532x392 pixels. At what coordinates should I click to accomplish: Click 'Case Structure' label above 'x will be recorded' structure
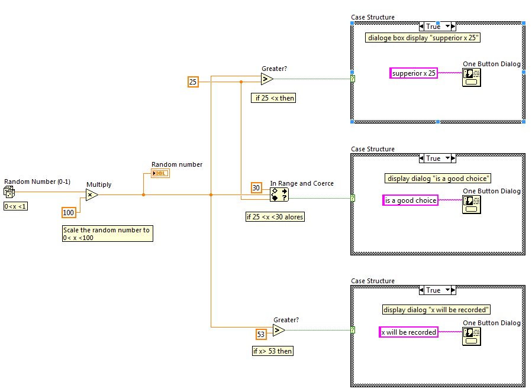[x=373, y=281]
